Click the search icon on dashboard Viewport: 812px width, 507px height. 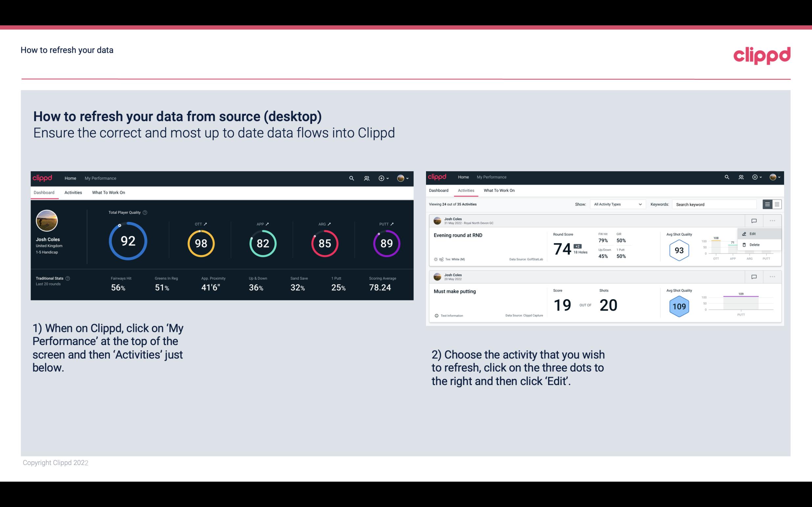pos(351,178)
